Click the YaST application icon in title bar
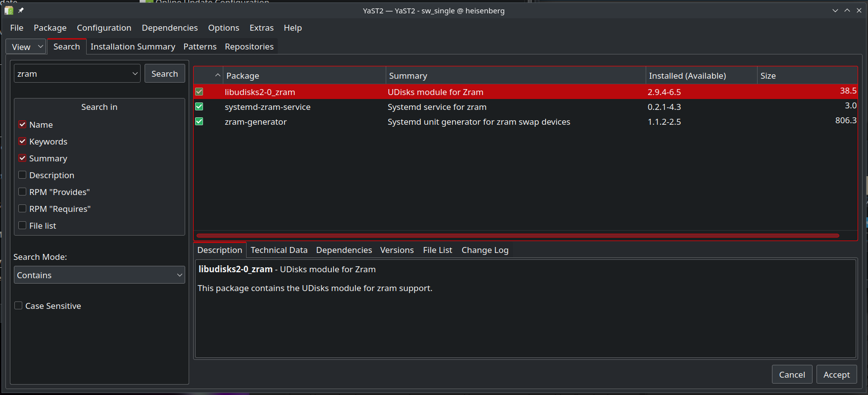This screenshot has height=395, width=868. (9, 10)
